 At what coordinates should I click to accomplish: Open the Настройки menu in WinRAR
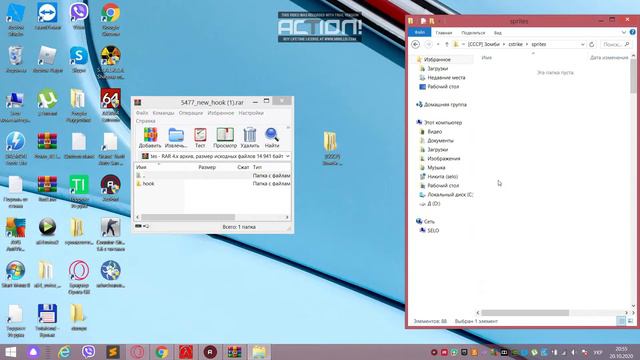pyautogui.click(x=251, y=113)
